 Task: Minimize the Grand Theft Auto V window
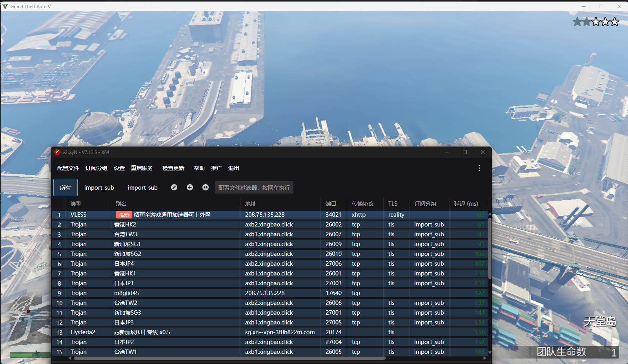pyautogui.click(x=584, y=6)
